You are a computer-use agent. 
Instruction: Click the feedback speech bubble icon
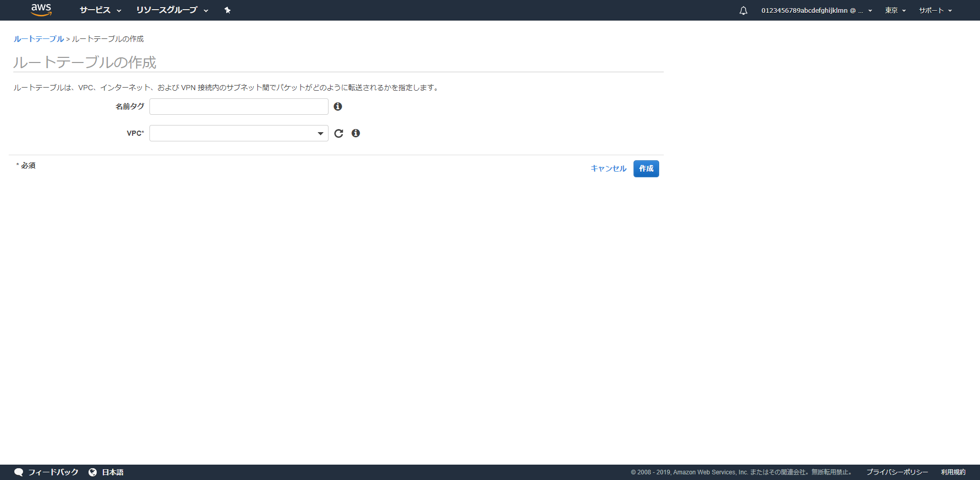tap(19, 472)
